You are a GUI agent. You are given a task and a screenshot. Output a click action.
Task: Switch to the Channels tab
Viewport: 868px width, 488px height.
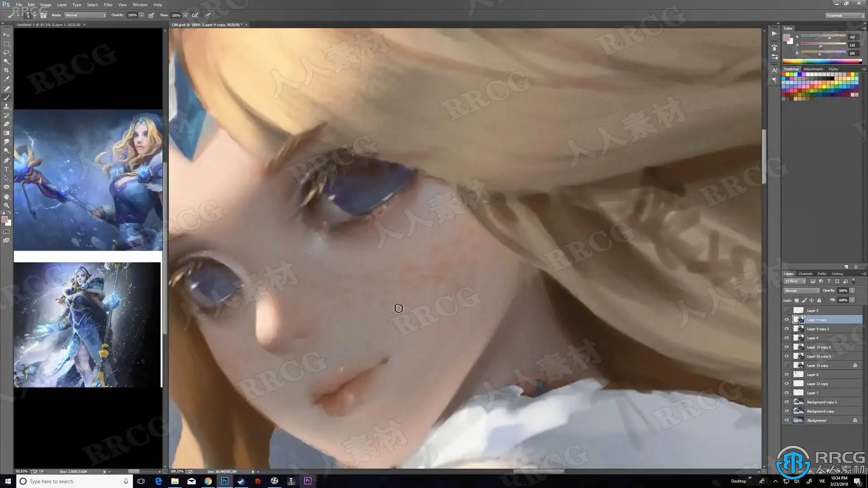pyautogui.click(x=805, y=273)
